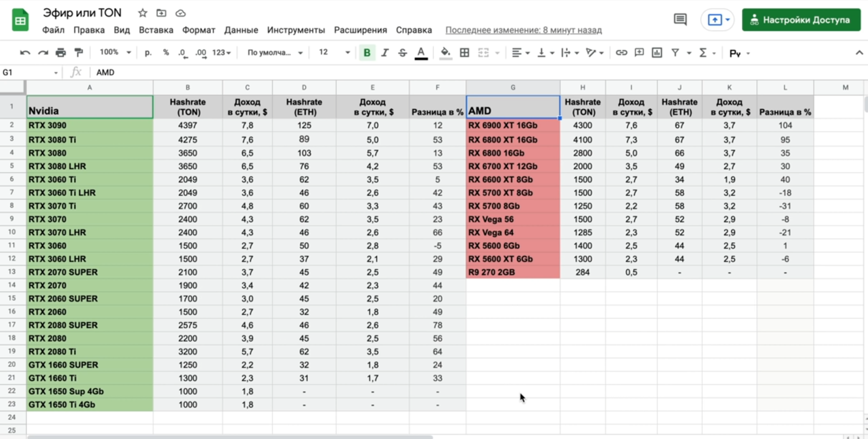The height and width of the screenshot is (439, 868).
Task: Click the print icon
Action: pos(60,52)
